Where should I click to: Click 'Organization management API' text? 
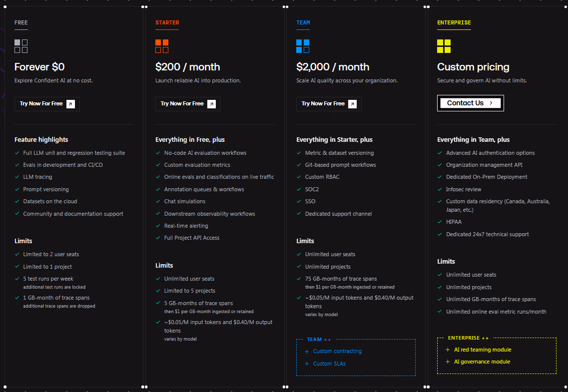[484, 165]
